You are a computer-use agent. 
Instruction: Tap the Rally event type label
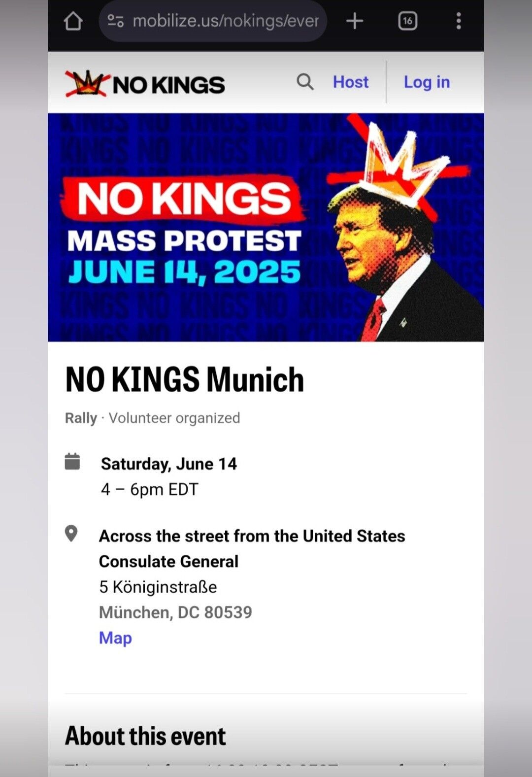81,418
